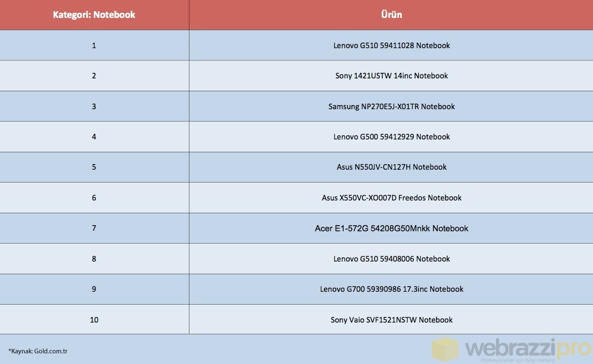
Task: Click Lenovo G700 59390986 17.3inc Notebook
Action: (391, 289)
